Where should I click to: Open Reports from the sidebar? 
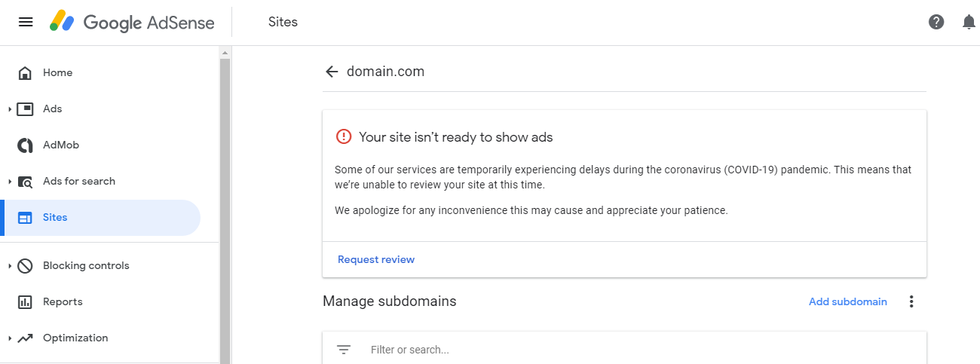(63, 302)
